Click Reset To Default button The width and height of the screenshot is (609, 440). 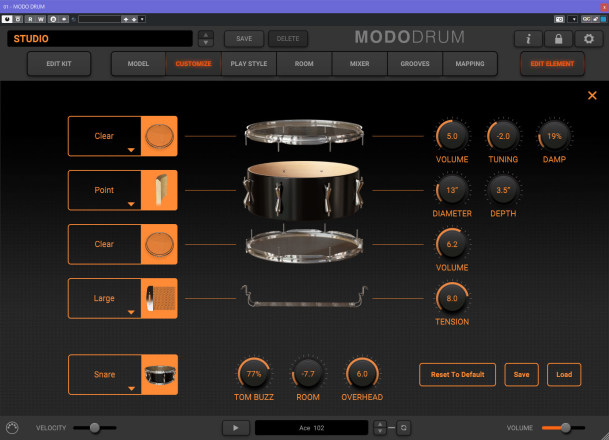pos(457,374)
